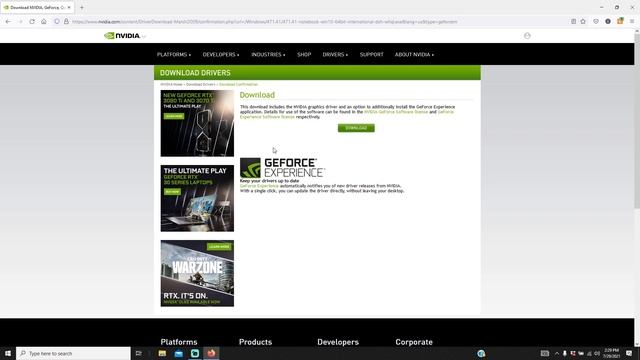Image resolution: width=640 pixels, height=360 pixels.
Task: Open File Explorer from the taskbar
Action: 162,353
